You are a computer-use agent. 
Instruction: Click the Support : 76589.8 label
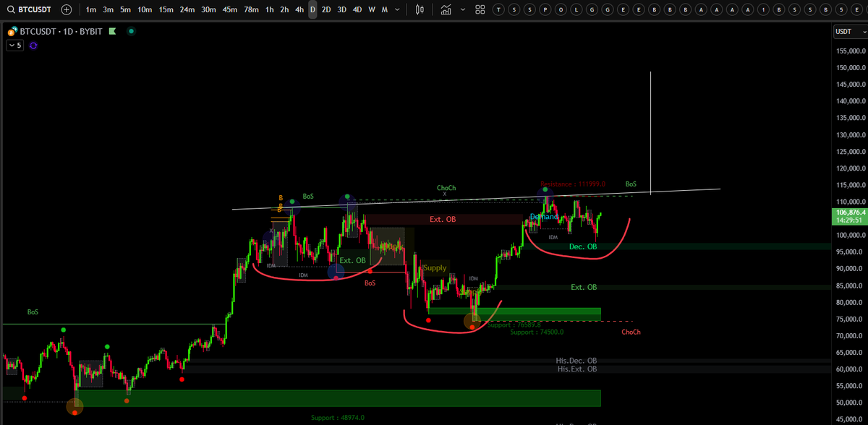tap(514, 325)
